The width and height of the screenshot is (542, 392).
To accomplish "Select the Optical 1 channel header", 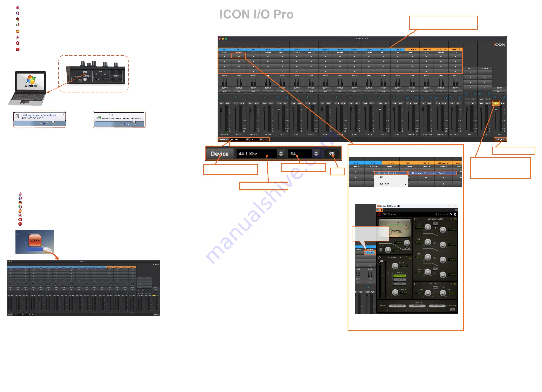I will [297, 49].
